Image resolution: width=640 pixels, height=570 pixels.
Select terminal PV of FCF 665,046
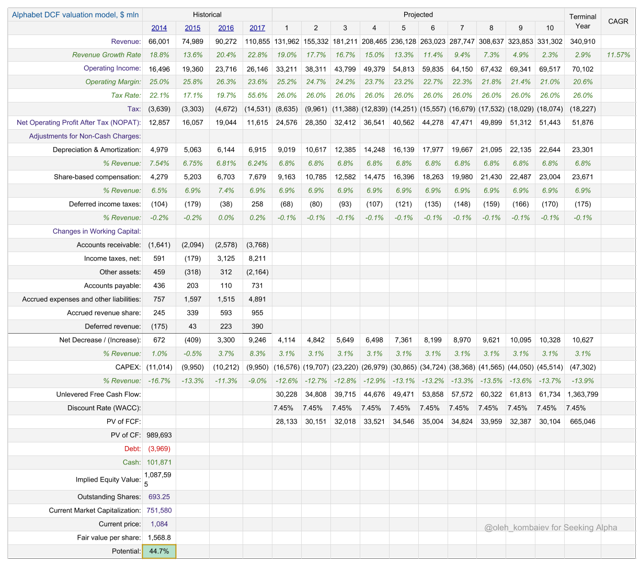point(582,421)
